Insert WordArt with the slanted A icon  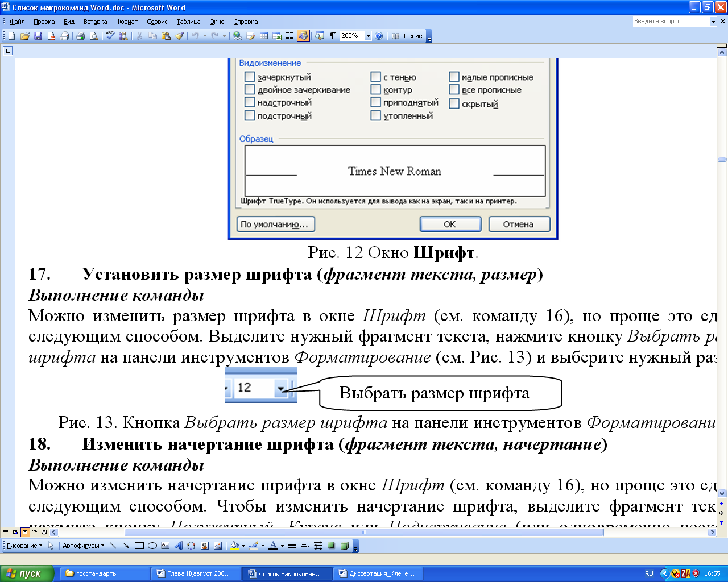[x=178, y=546]
